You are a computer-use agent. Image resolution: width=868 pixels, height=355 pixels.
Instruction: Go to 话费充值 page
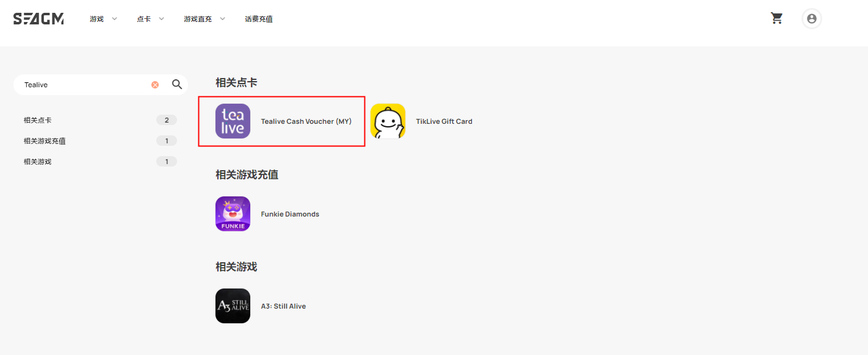(x=259, y=19)
